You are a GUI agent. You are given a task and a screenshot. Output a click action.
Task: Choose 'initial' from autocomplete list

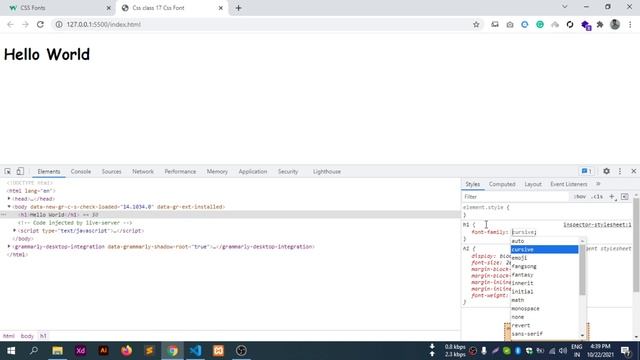(544, 292)
